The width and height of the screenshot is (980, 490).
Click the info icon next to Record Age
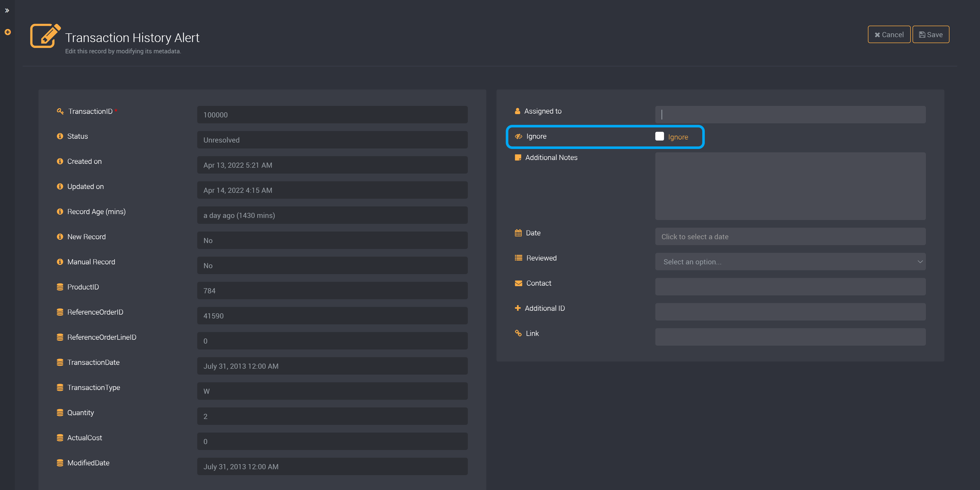60,212
